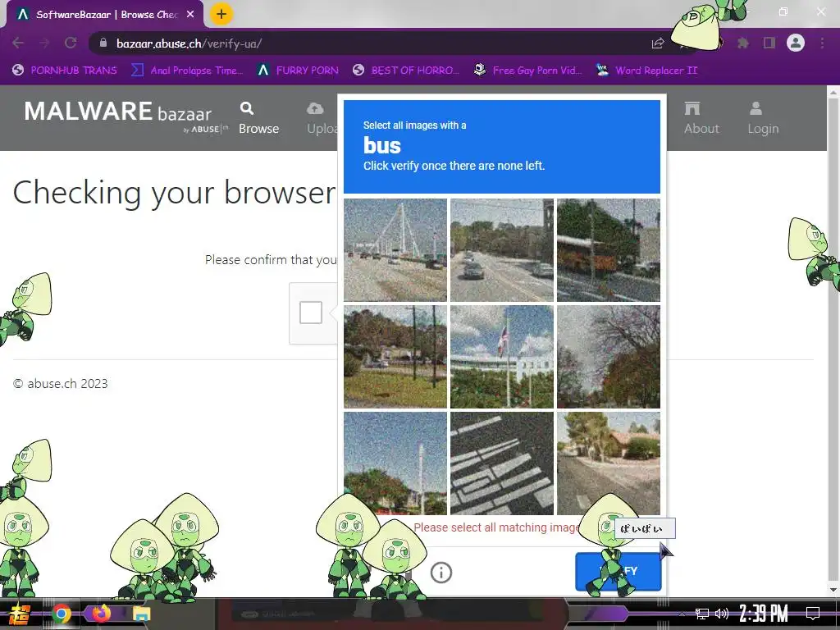This screenshot has height=630, width=840.
Task: Click the network tray icon
Action: (701, 614)
